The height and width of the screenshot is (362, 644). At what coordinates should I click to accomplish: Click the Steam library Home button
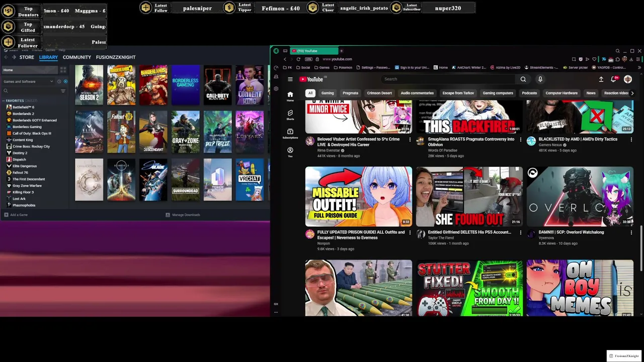coord(29,70)
